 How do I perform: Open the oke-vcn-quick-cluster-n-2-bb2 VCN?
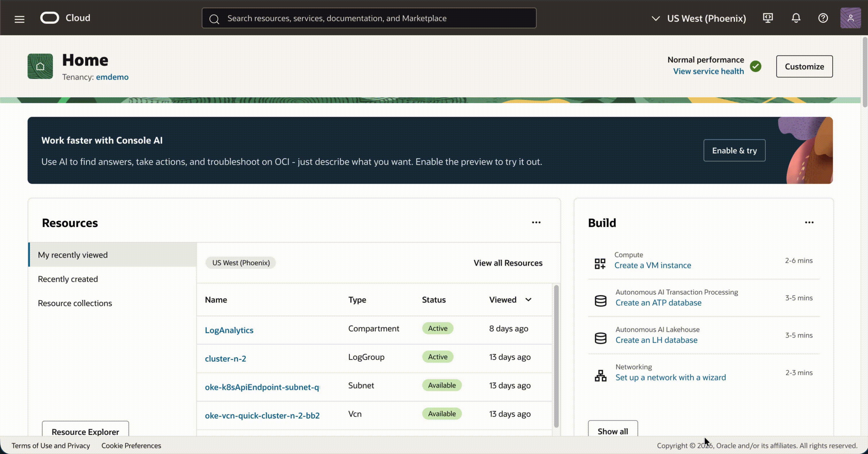(262, 415)
